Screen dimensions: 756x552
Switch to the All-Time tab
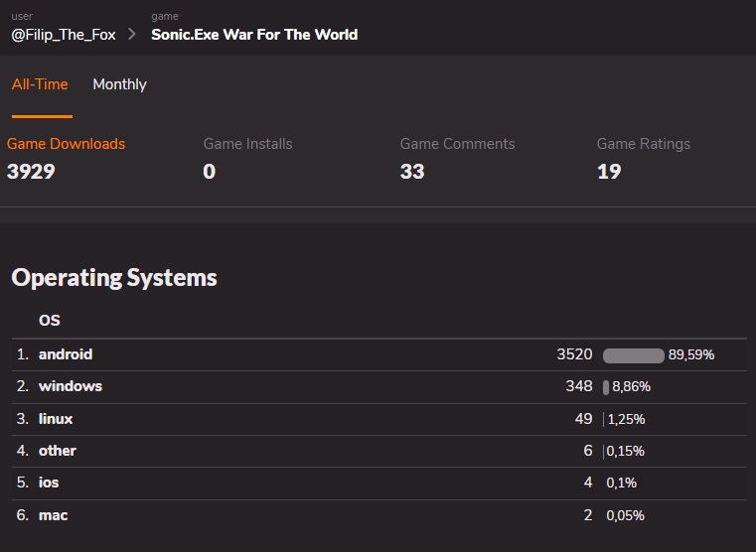point(40,84)
